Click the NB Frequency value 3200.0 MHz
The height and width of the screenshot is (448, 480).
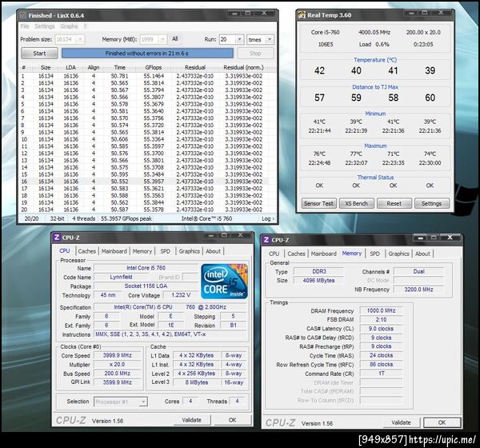coord(418,290)
